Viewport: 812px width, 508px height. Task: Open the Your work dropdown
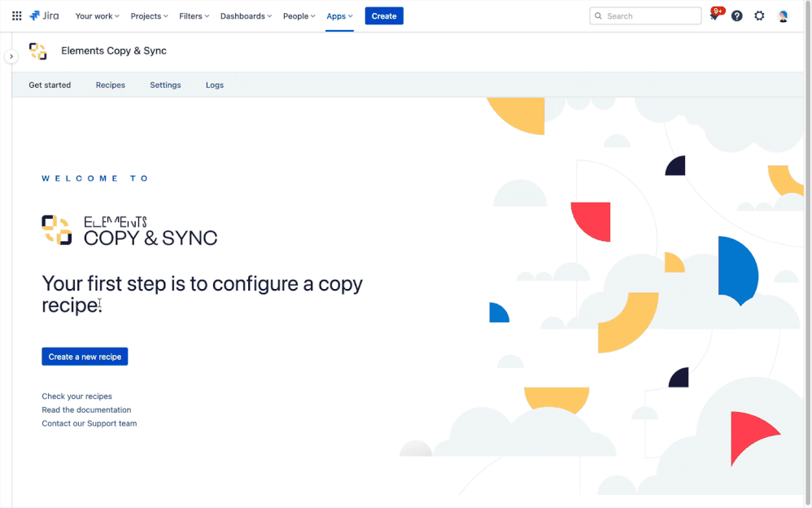coord(98,16)
